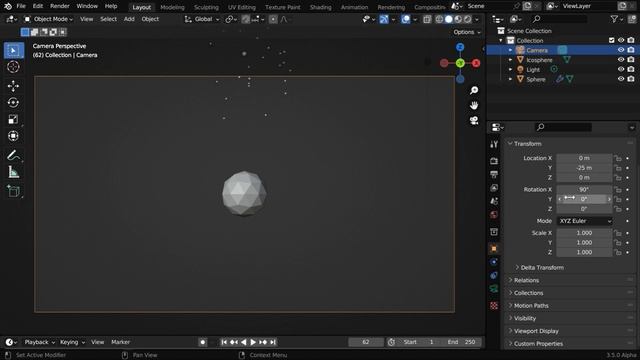Open the Texture properties tab
Viewport: 640px width, 360px height.
(x=494, y=306)
